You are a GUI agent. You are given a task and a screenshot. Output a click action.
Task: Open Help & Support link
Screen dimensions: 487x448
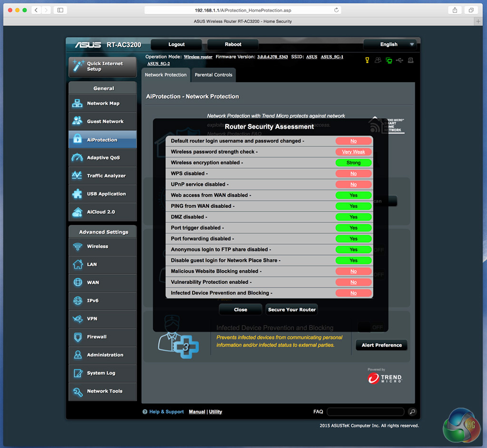pyautogui.click(x=166, y=412)
